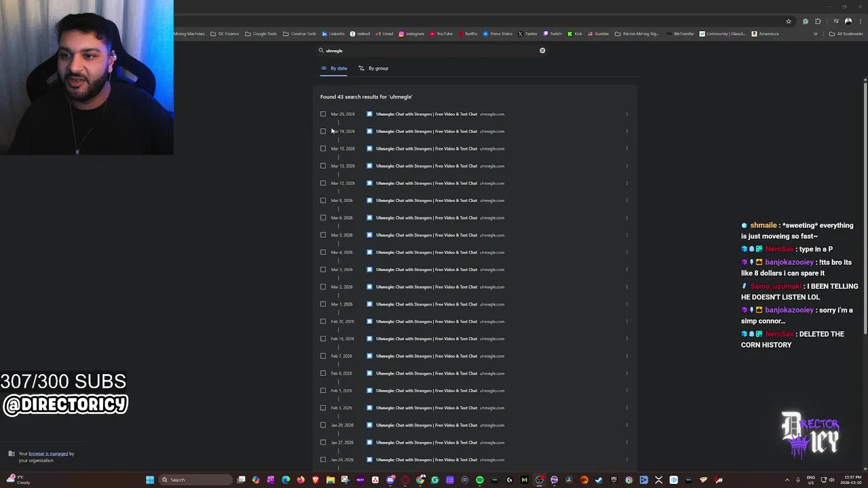868x488 pixels.
Task: Click the taskbar Search box
Action: pos(196,480)
